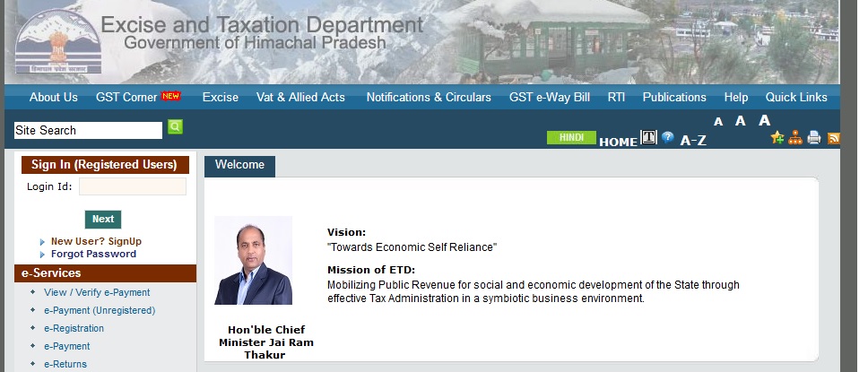The image size is (868, 372).
Task: Click the green site search button
Action: coord(175,127)
